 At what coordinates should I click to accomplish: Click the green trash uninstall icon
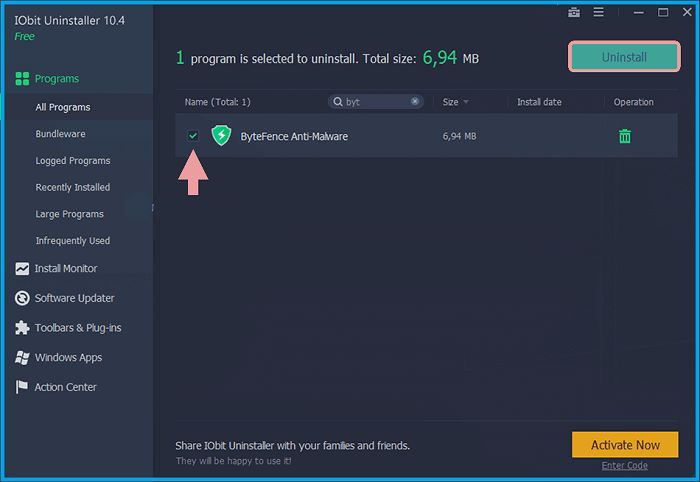625,136
